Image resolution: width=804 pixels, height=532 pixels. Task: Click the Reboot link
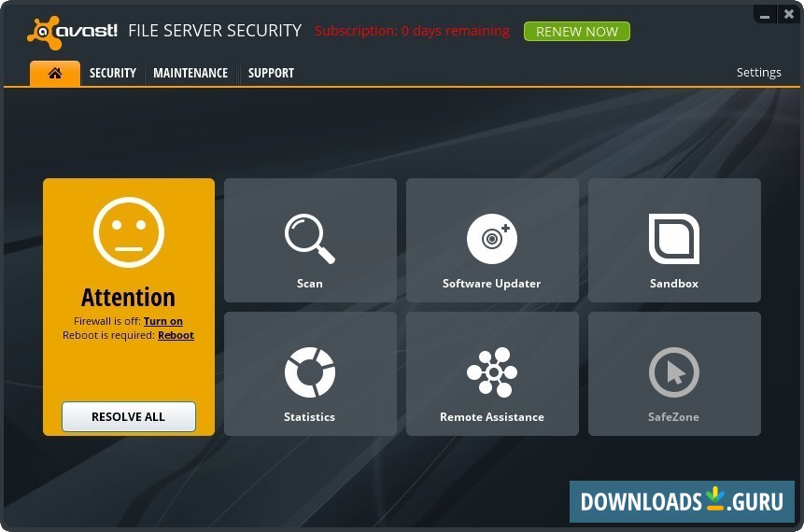tap(176, 335)
